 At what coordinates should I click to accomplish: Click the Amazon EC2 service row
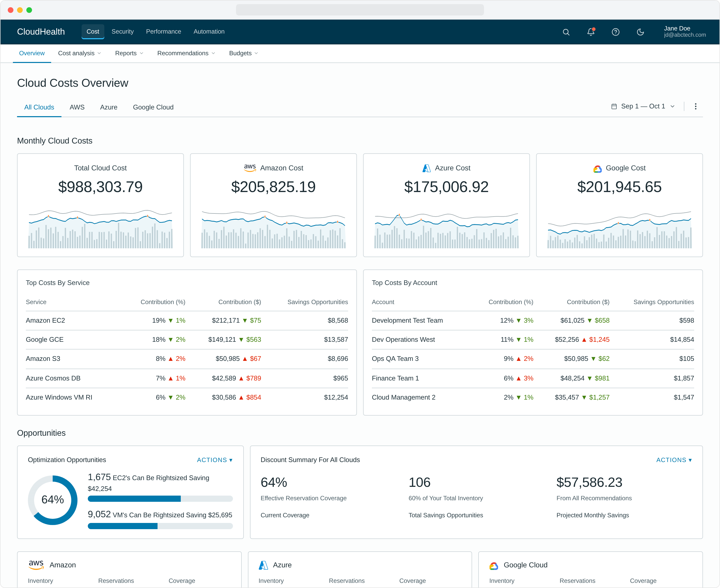click(x=187, y=320)
